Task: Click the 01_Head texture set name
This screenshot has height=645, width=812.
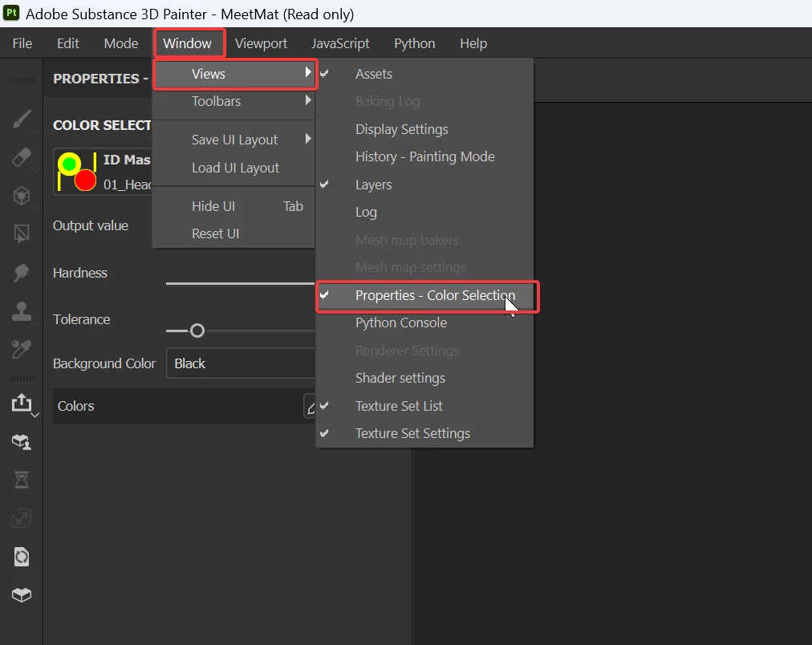Action: coord(127,185)
